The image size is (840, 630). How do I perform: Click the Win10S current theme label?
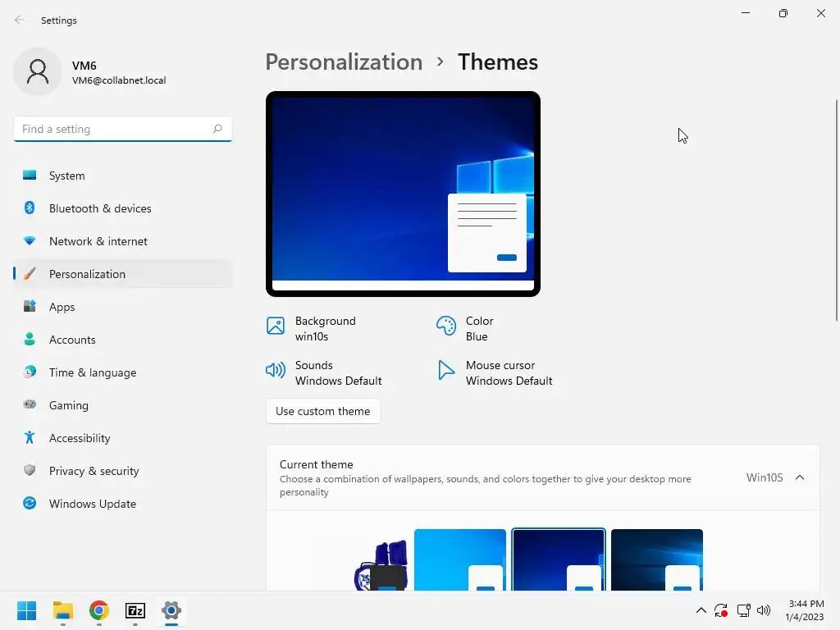coord(765,477)
